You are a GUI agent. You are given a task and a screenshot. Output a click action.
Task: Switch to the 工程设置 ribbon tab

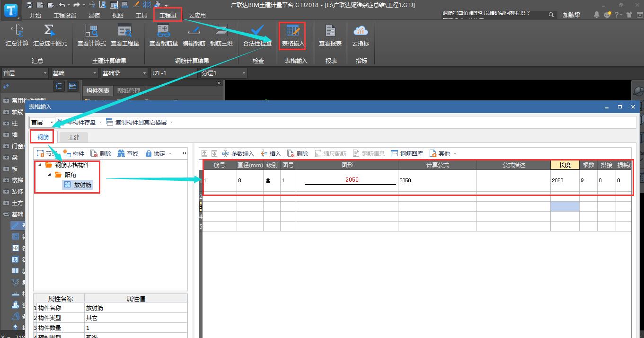point(65,15)
